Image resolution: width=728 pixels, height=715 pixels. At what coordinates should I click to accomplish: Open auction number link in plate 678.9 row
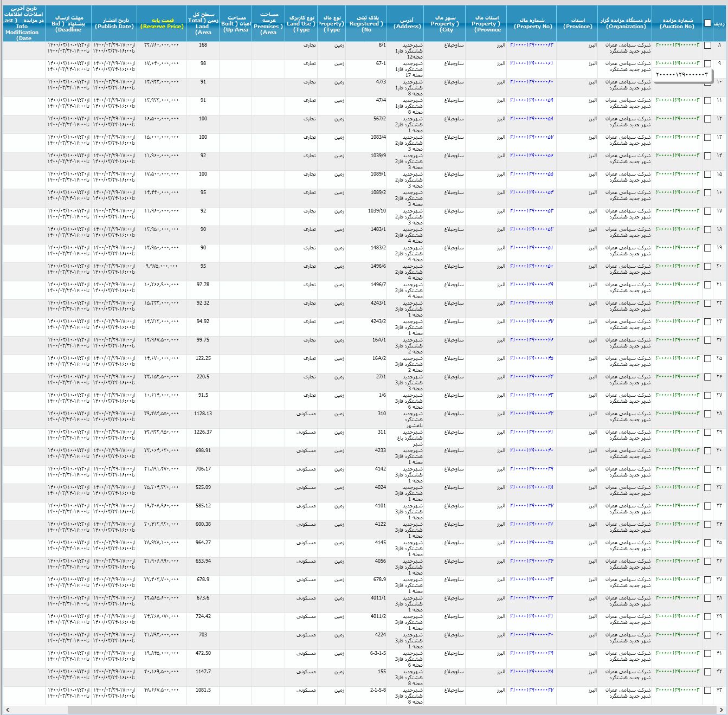[678, 579]
